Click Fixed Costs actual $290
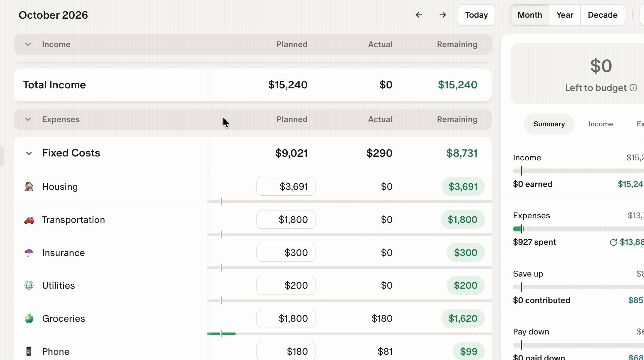This screenshot has width=644, height=360. 379,153
